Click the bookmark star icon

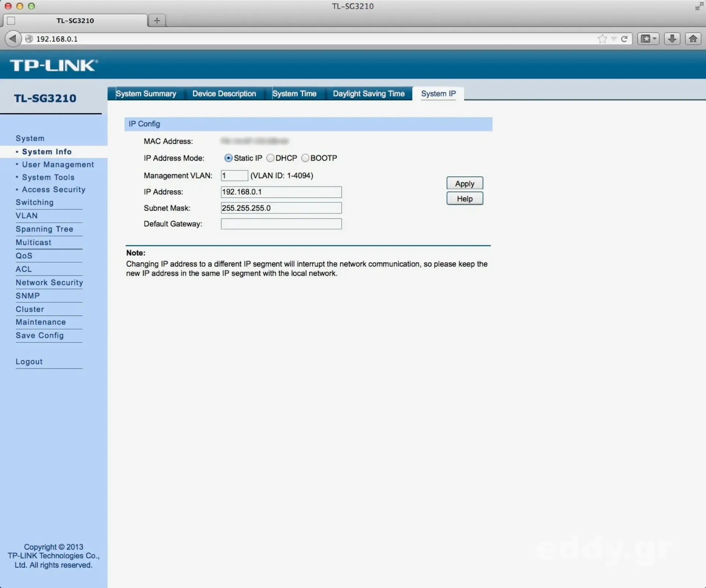[602, 39]
